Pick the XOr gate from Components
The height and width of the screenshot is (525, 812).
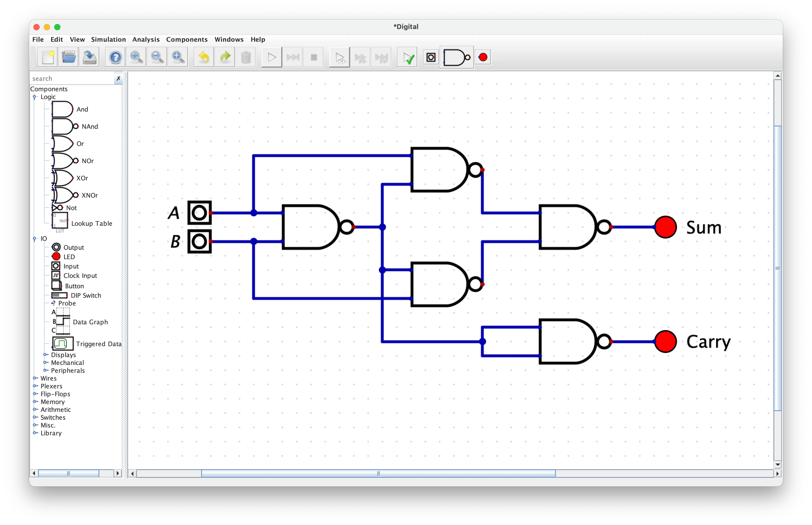pyautogui.click(x=70, y=178)
